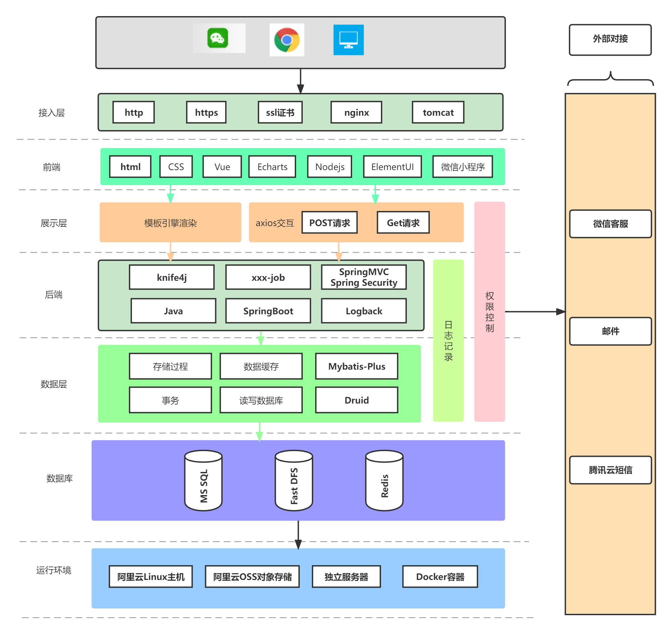The image size is (672, 642).
Task: Click the POST请求 box
Action: click(329, 222)
